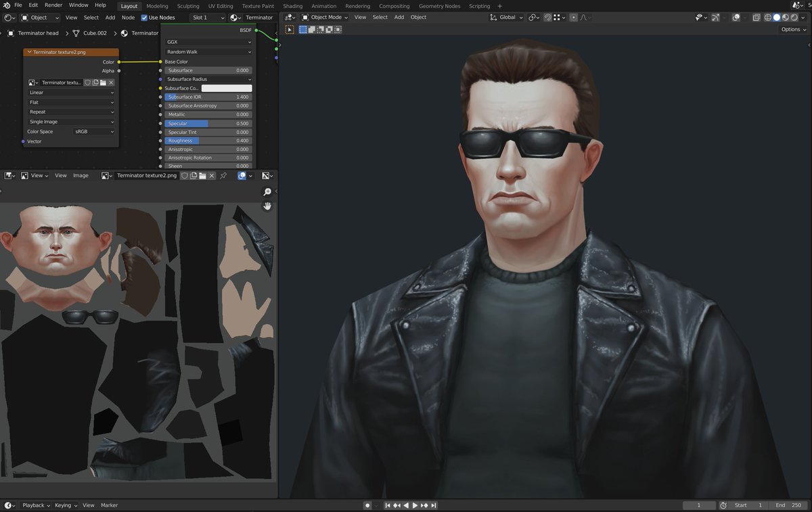This screenshot has width=812, height=512.
Task: Switch to the Sculpting workspace tab
Action: click(188, 6)
